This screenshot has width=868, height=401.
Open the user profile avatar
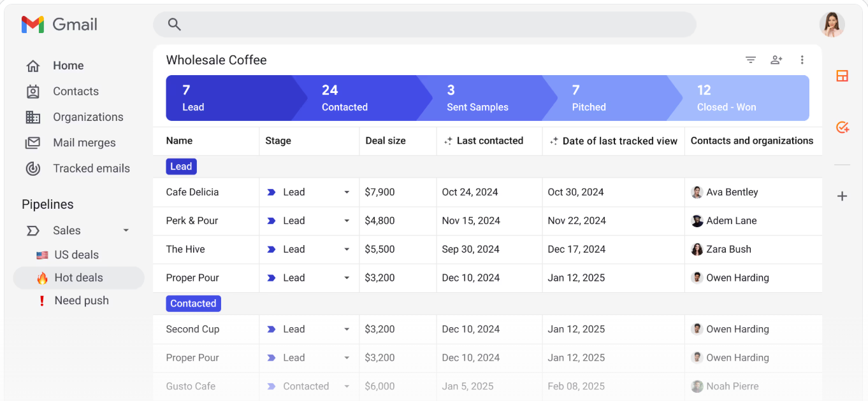[832, 24]
